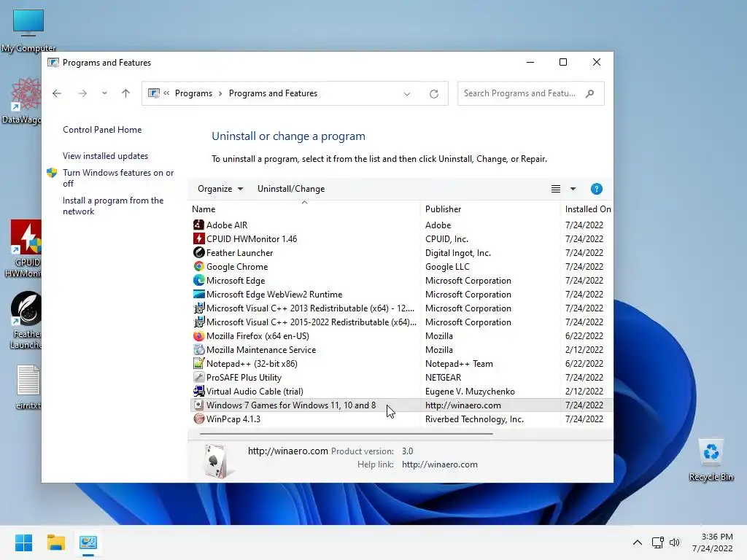Screen dimensions: 747x560
Task: Select the Notepad++ Team publisher cell
Action: click(x=459, y=363)
